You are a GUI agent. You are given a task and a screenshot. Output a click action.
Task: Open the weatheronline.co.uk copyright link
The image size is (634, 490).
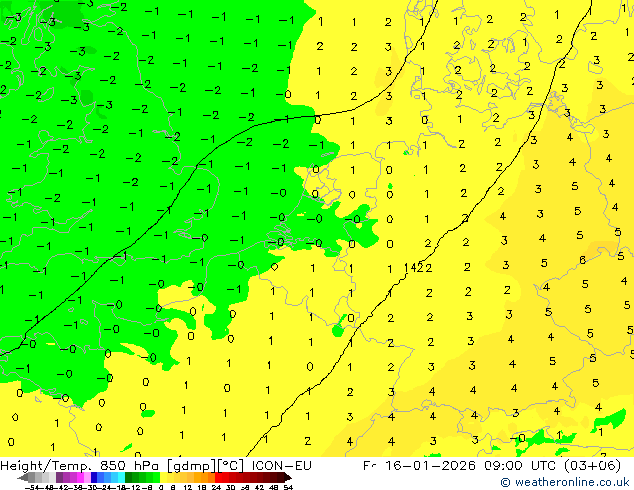coord(565,482)
